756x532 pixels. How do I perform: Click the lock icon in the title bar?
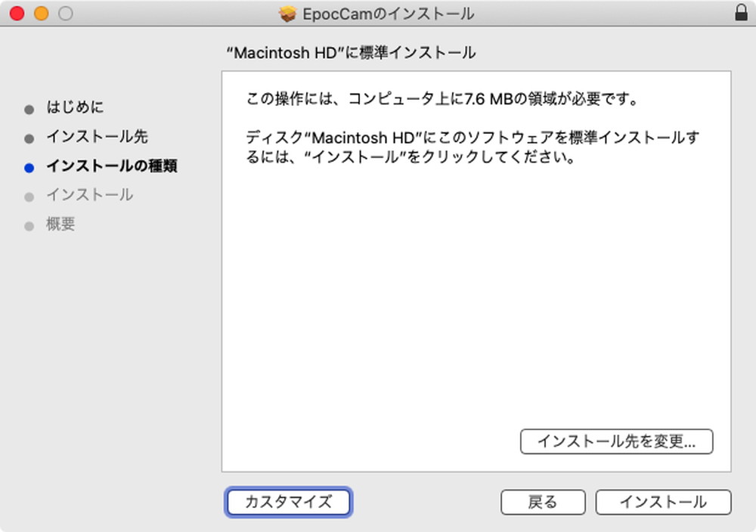(x=741, y=13)
